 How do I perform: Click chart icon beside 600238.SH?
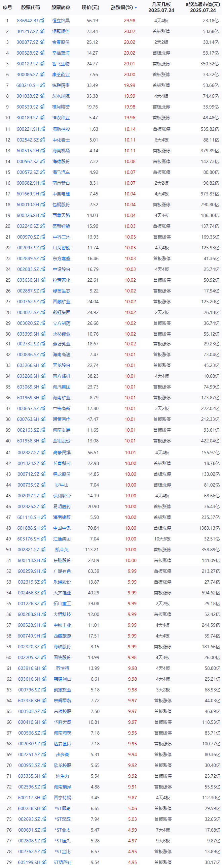tap(44, 808)
